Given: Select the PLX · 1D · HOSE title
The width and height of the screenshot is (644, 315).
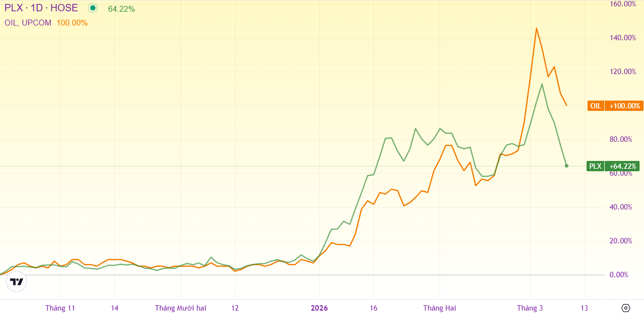Looking at the screenshot, I should pos(41,8).
